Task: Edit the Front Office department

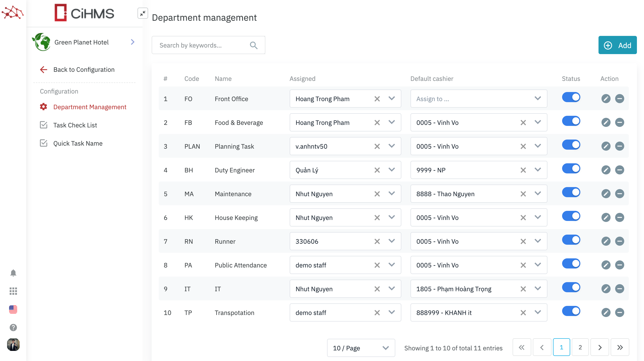Action: click(x=606, y=99)
